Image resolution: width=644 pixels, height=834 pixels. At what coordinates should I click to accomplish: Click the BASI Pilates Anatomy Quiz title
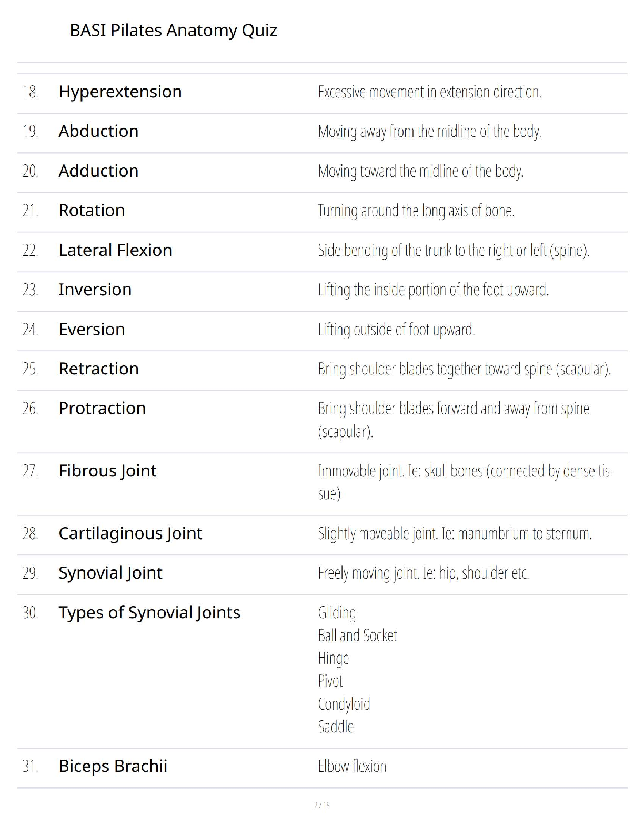coord(173,31)
